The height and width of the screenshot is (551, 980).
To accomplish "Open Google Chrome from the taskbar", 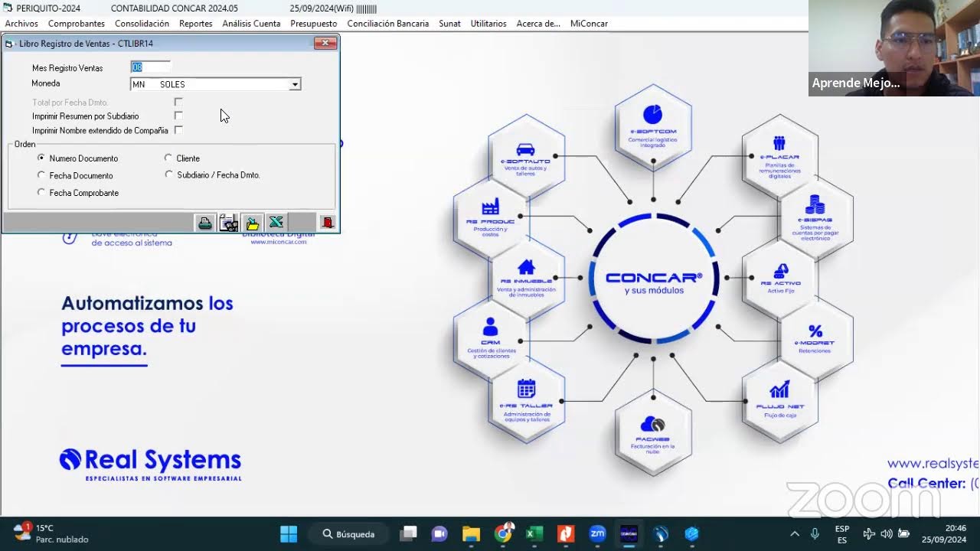I will [503, 533].
